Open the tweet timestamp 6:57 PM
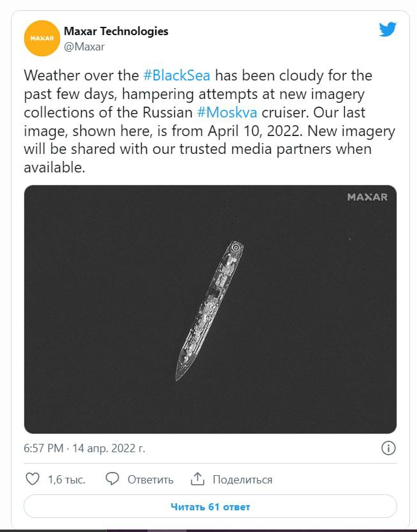 click(x=43, y=448)
